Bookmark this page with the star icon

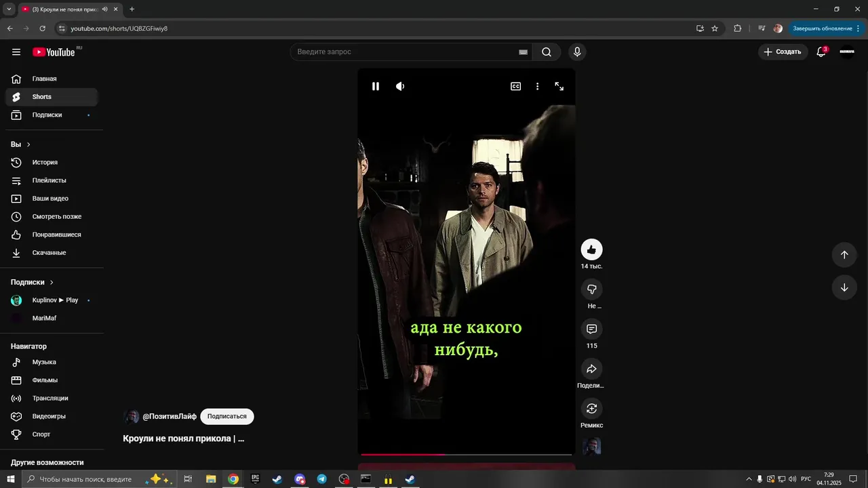[x=715, y=28]
